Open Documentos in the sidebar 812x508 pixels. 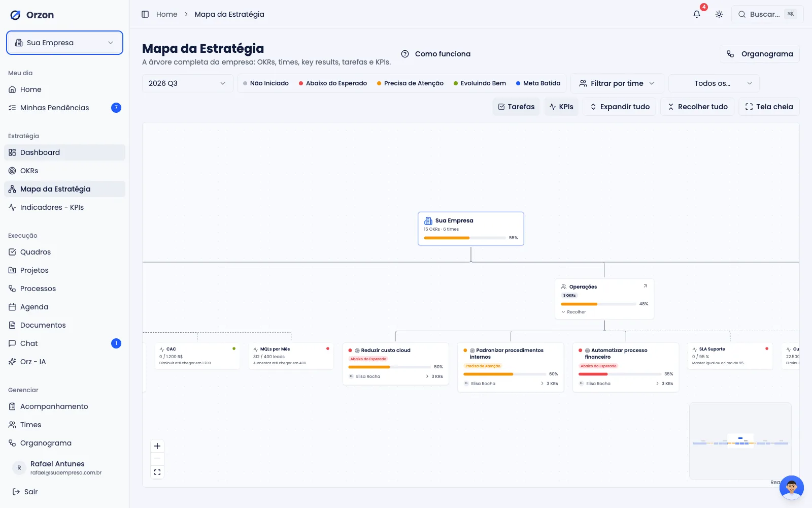click(64, 325)
